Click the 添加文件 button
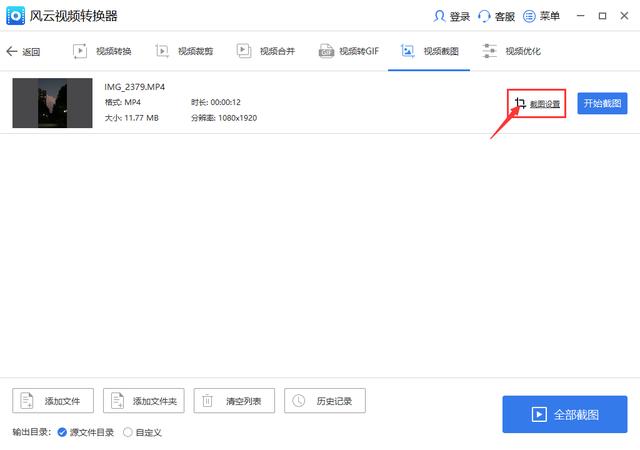This screenshot has width=640, height=450. [x=53, y=401]
